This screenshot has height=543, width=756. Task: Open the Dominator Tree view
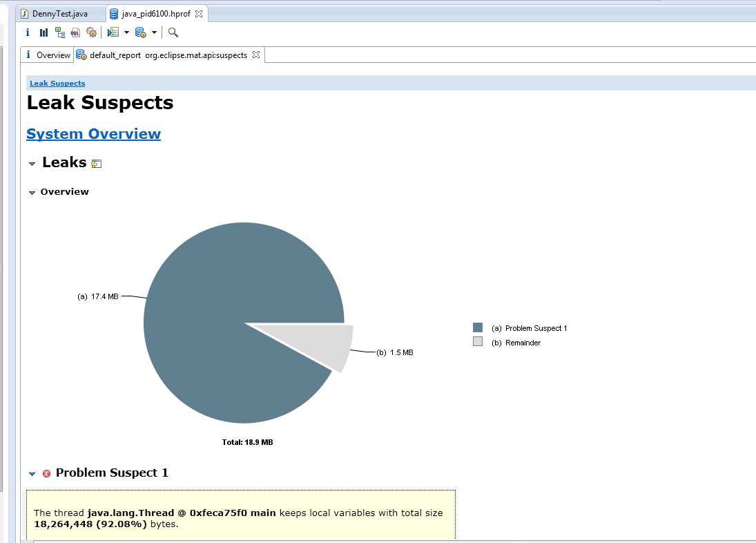(60, 32)
